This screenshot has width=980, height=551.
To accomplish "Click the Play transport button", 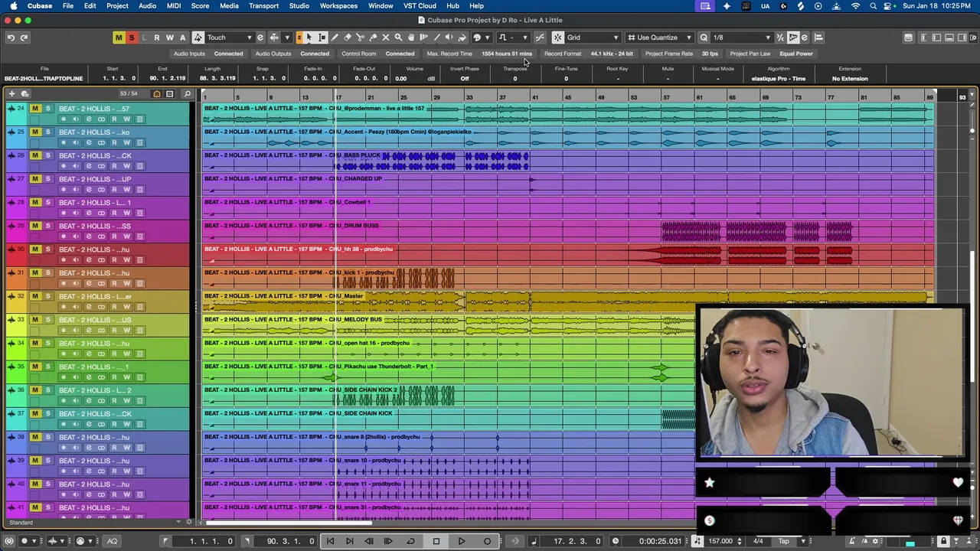I will click(x=462, y=541).
